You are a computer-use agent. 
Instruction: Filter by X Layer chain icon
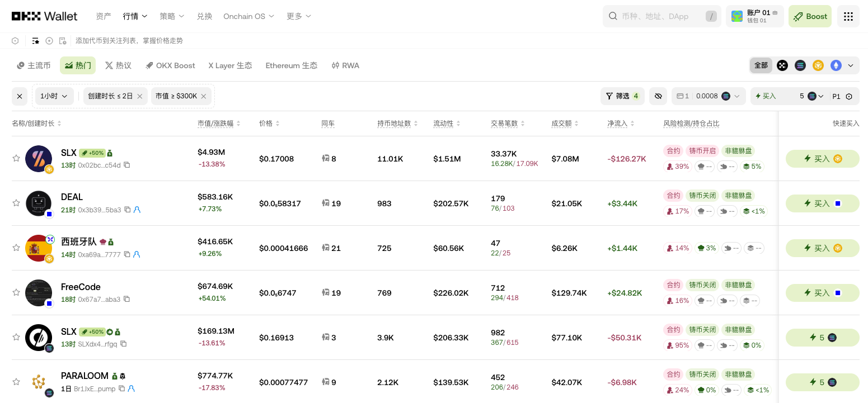pyautogui.click(x=782, y=65)
